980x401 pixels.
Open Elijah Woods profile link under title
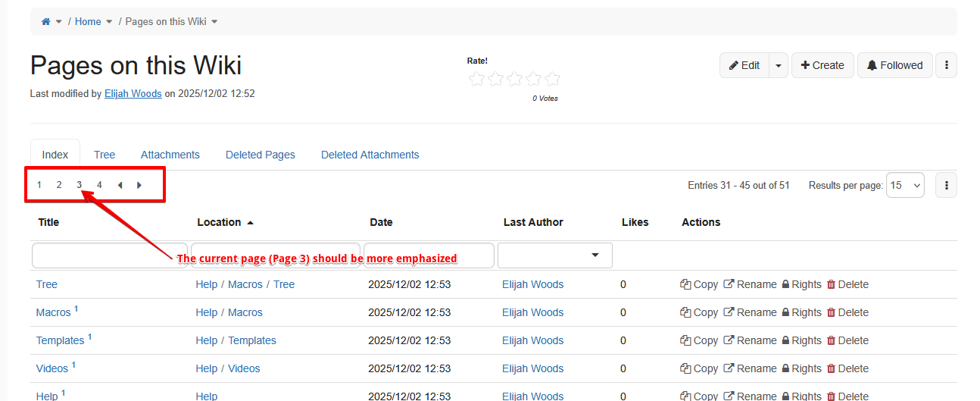click(x=133, y=94)
